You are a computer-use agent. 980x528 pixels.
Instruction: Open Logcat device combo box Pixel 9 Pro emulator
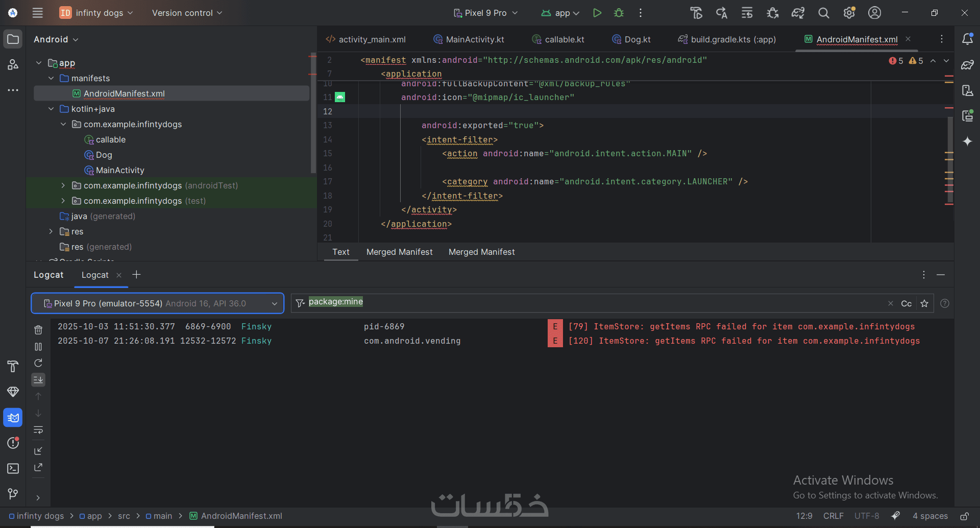[x=158, y=303]
